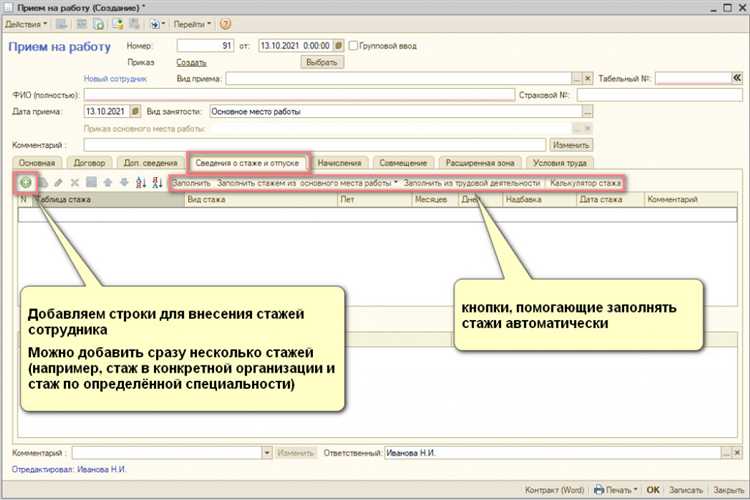Click the ФИО (полностью) input field
The image size is (750, 500).
(299, 95)
